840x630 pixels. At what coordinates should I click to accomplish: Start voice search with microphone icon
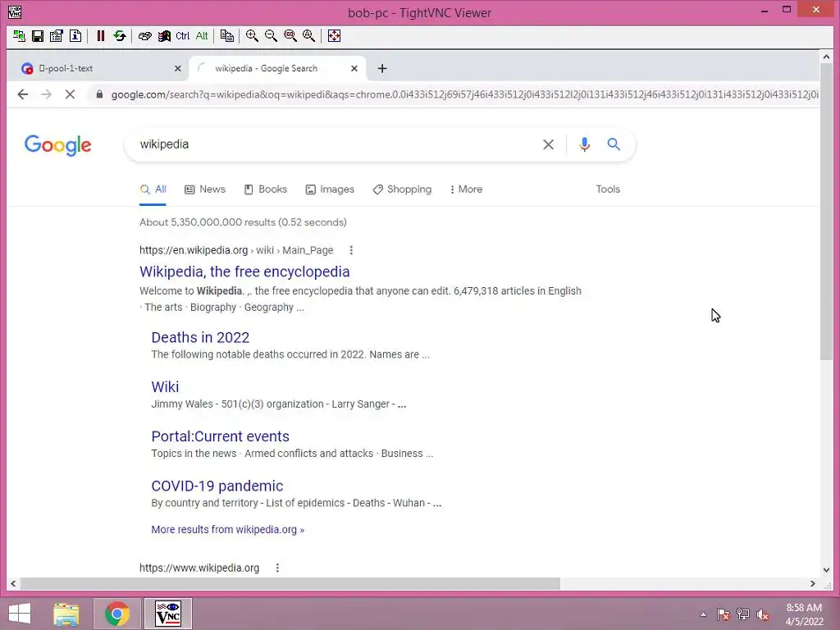(x=584, y=144)
